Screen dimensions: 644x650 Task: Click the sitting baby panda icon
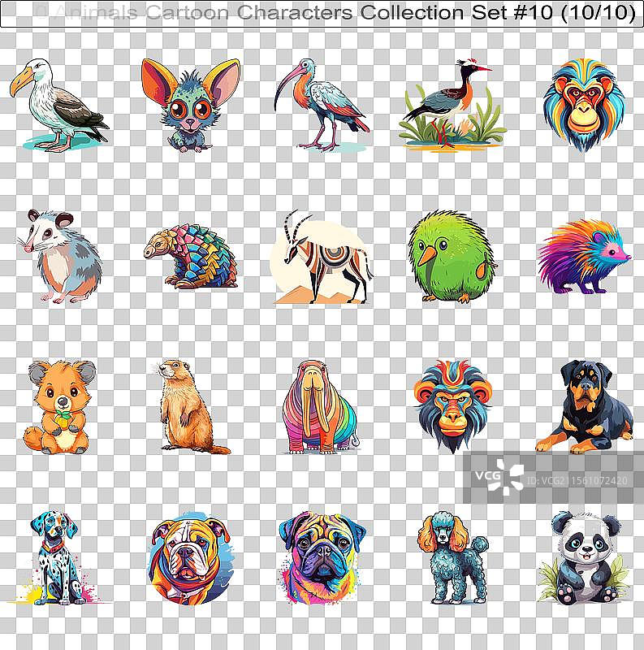[x=583, y=557]
